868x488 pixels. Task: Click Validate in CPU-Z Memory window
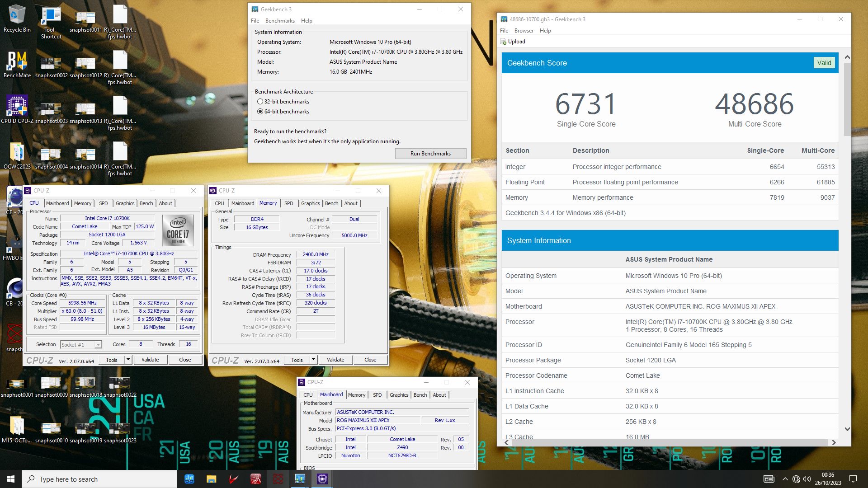335,360
